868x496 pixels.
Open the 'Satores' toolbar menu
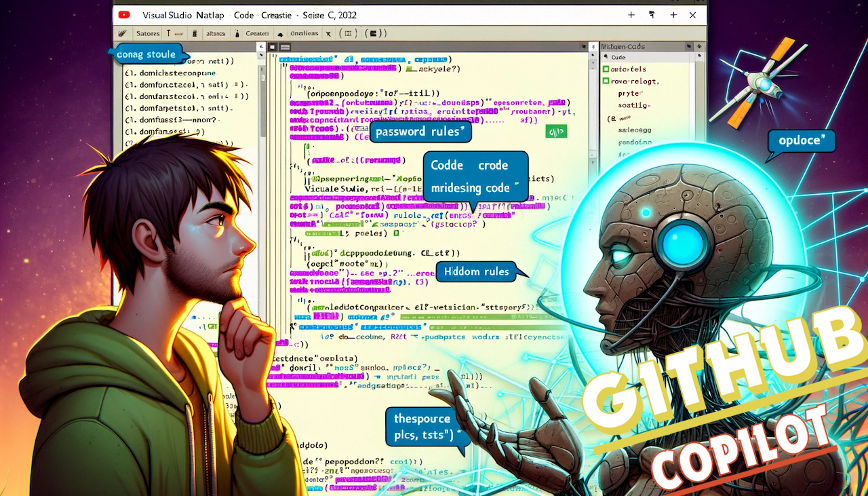point(148,33)
